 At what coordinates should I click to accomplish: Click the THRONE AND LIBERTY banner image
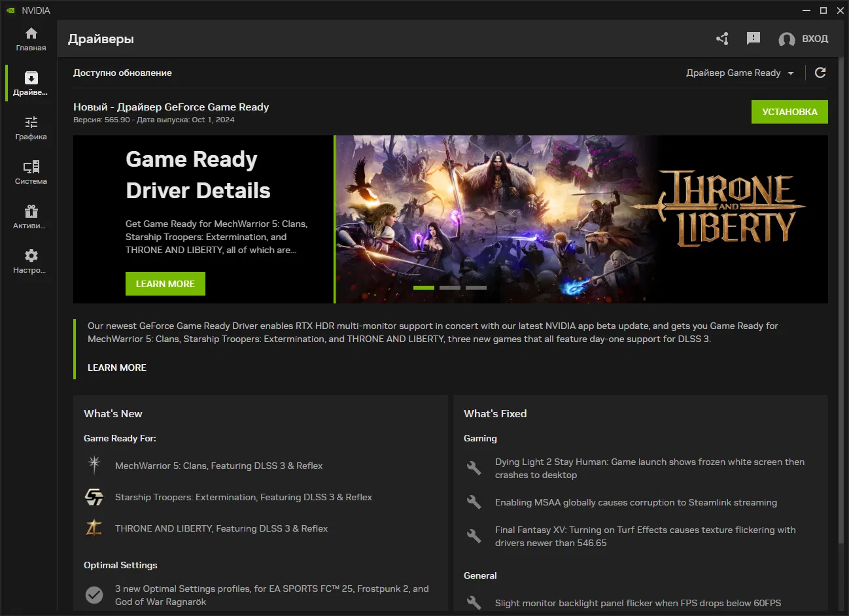[x=581, y=216]
